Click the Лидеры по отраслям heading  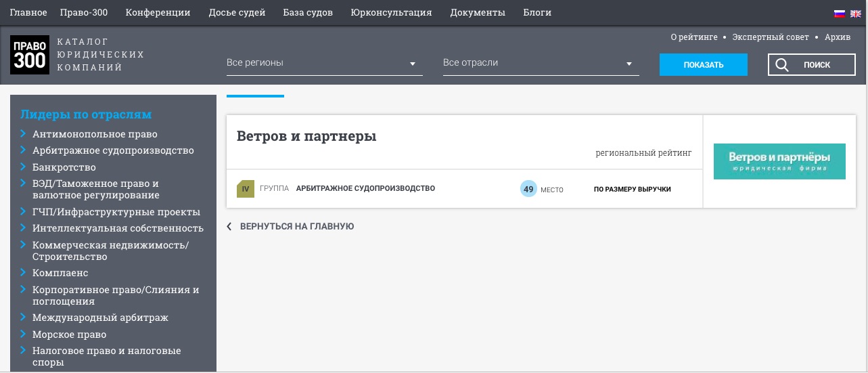click(86, 114)
